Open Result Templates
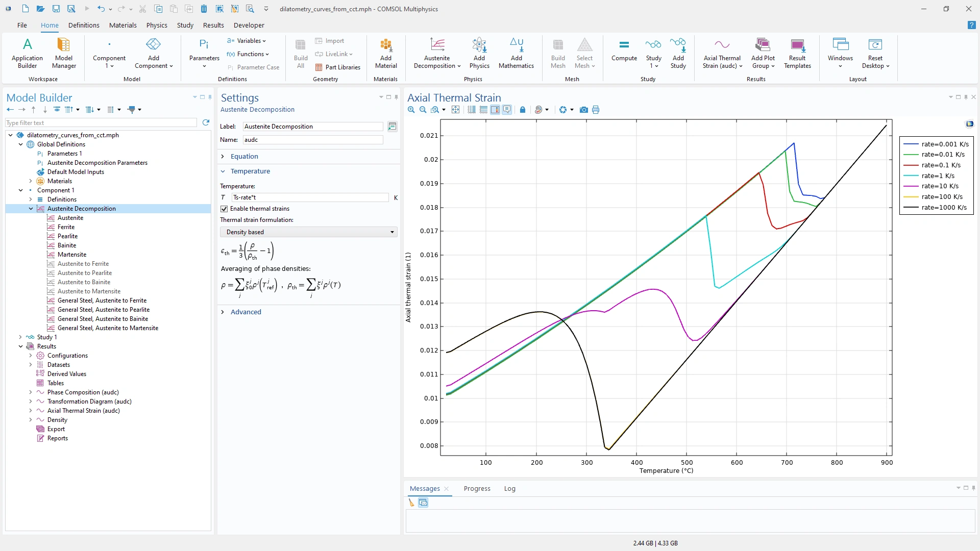The width and height of the screenshot is (980, 551). (x=797, y=53)
